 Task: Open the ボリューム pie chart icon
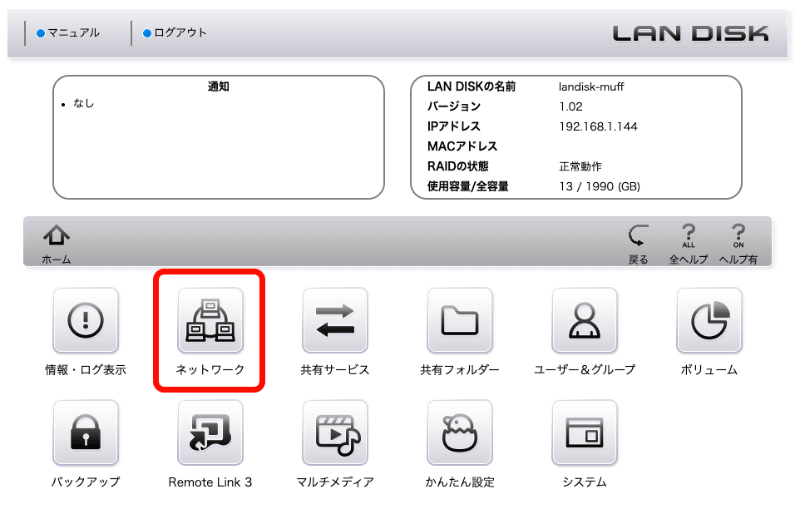click(709, 321)
